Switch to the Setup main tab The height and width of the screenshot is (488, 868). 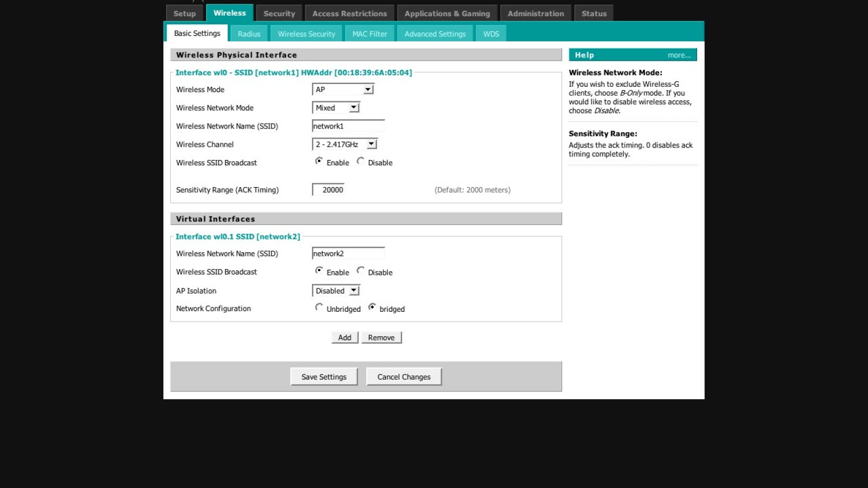tap(184, 14)
